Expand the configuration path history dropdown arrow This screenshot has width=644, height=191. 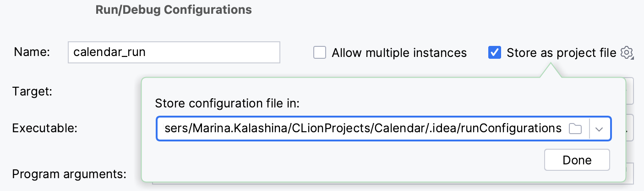600,129
